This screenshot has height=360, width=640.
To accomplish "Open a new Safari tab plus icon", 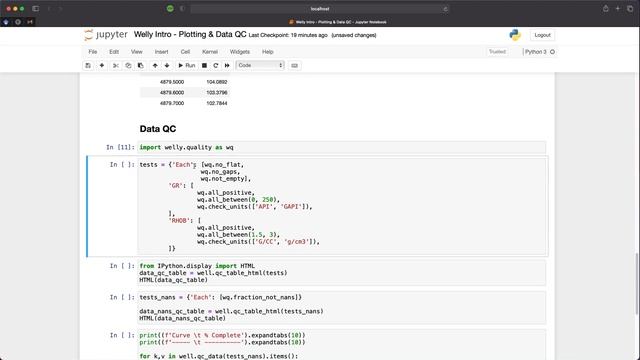I will pyautogui.click(x=618, y=9).
